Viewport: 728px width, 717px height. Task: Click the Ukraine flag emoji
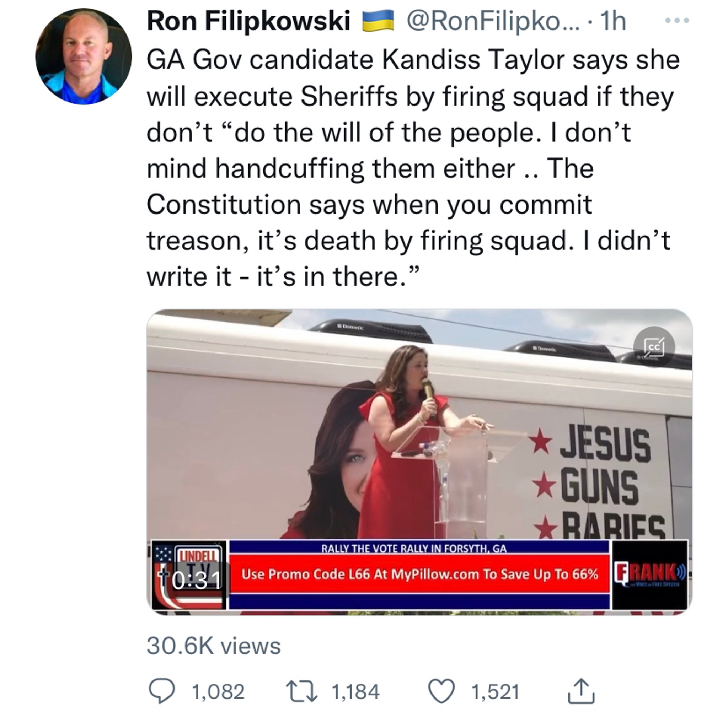pos(378,21)
